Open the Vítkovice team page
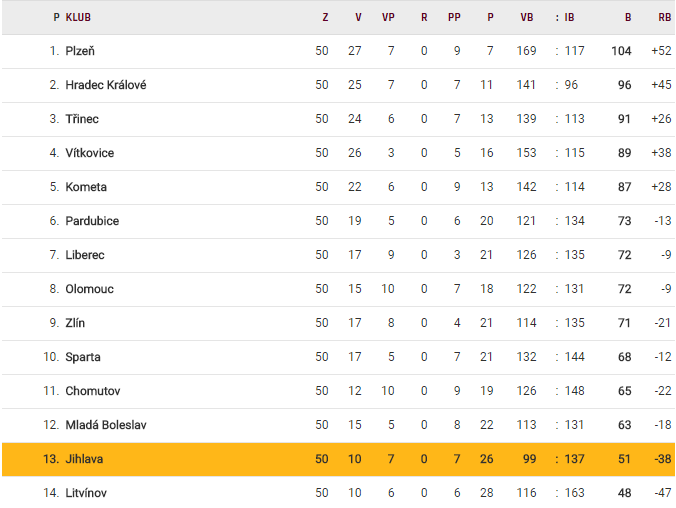 pyautogui.click(x=89, y=153)
